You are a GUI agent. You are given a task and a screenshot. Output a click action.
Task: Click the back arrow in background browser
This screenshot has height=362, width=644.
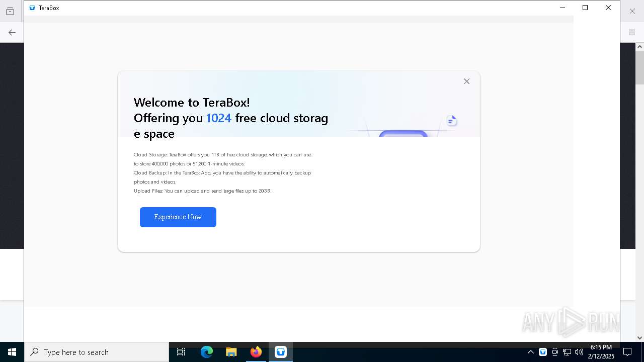click(x=12, y=32)
